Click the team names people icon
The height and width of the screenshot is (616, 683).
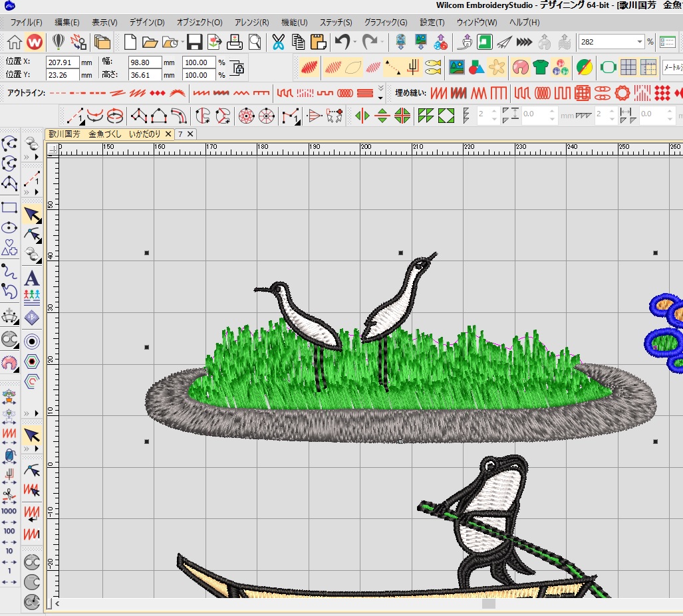pos(32,297)
